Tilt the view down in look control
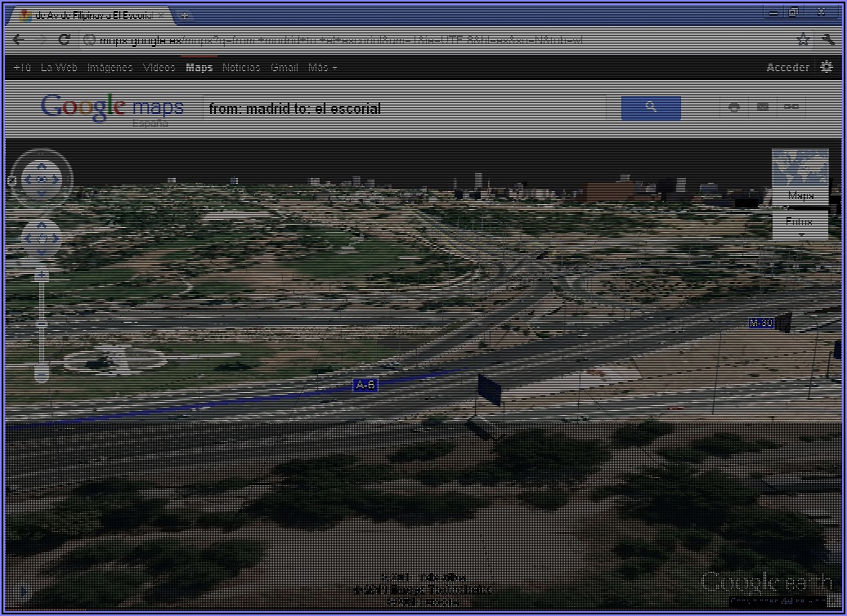 tap(42, 194)
